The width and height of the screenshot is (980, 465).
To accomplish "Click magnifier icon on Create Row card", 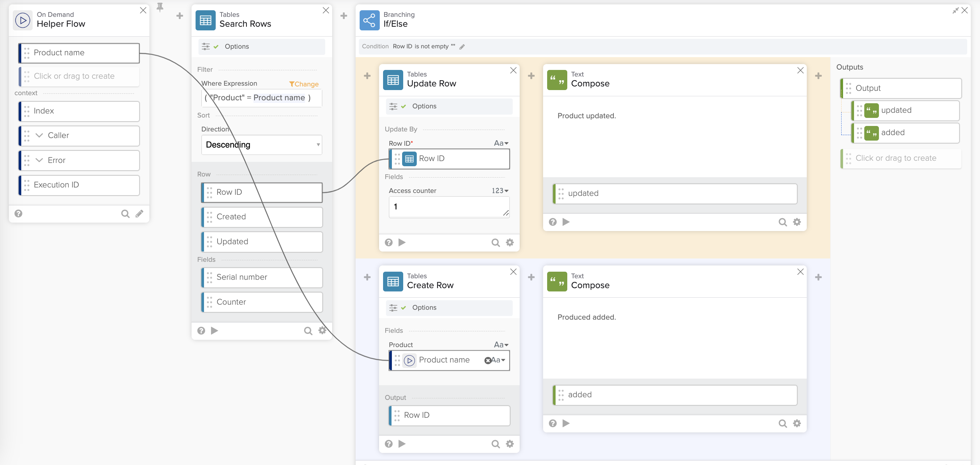I will [x=495, y=444].
